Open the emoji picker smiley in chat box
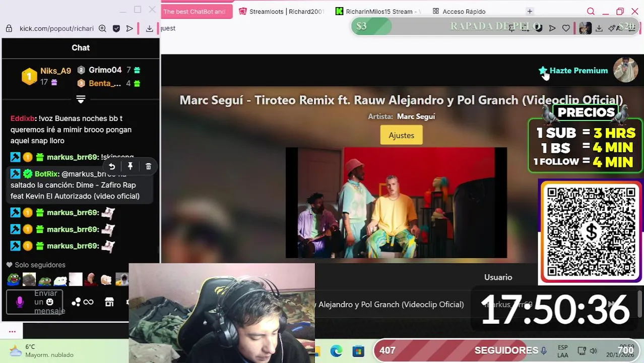This screenshot has height=363, width=644. [49, 302]
